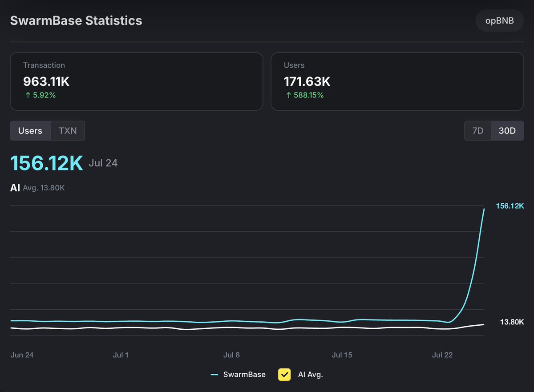Click the AI category label
Image resolution: width=534 pixels, height=392 pixels.
point(15,188)
